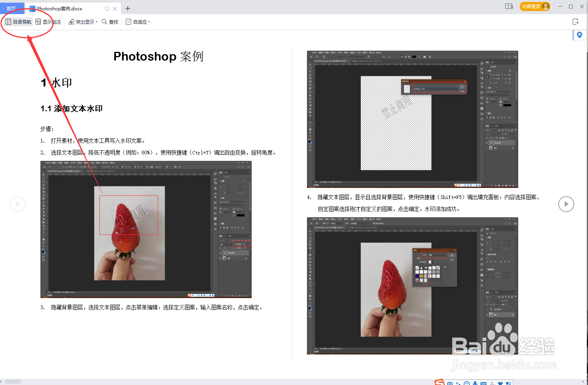Click the 访客登录 guest login button
The height and width of the screenshot is (385, 588).
pos(535,6)
